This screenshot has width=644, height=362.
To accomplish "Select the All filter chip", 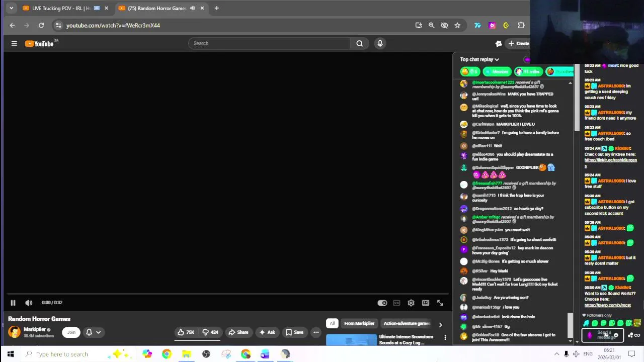I will [332, 324].
